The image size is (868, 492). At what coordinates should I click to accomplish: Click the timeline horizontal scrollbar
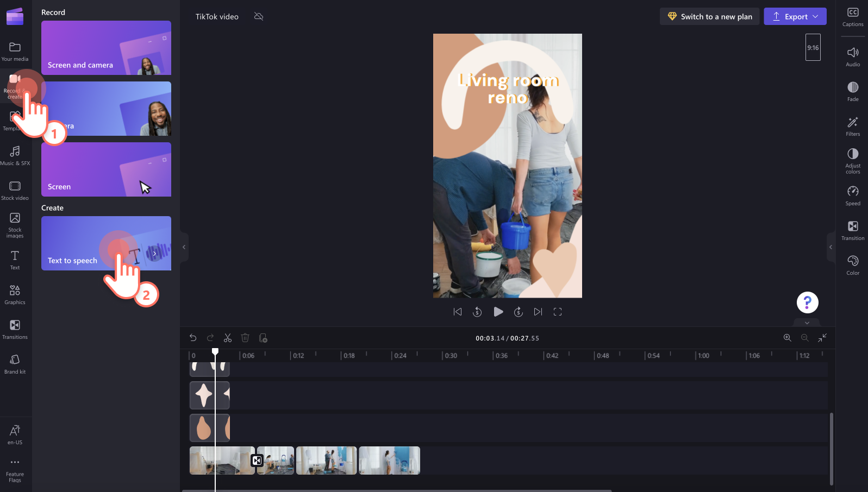click(x=397, y=490)
